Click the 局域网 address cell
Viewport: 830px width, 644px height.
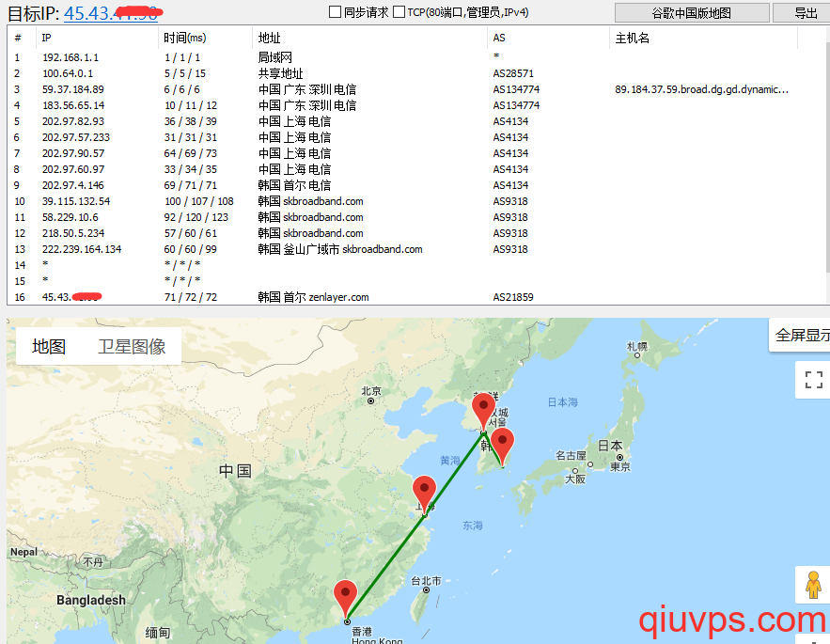pyautogui.click(x=275, y=57)
